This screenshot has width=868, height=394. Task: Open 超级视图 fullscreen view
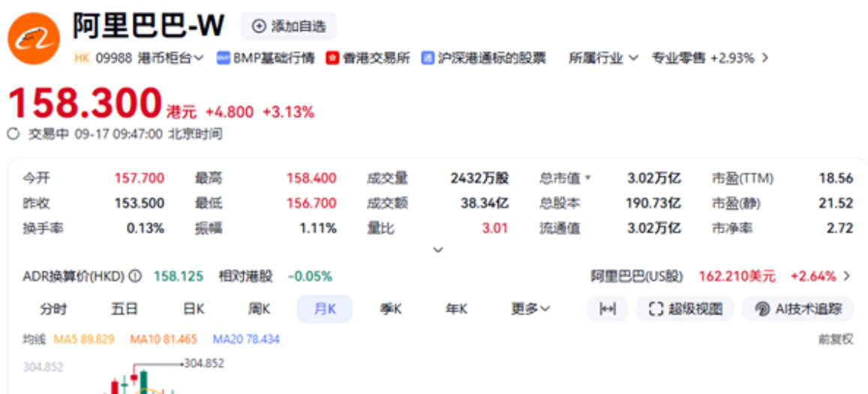coord(685,308)
